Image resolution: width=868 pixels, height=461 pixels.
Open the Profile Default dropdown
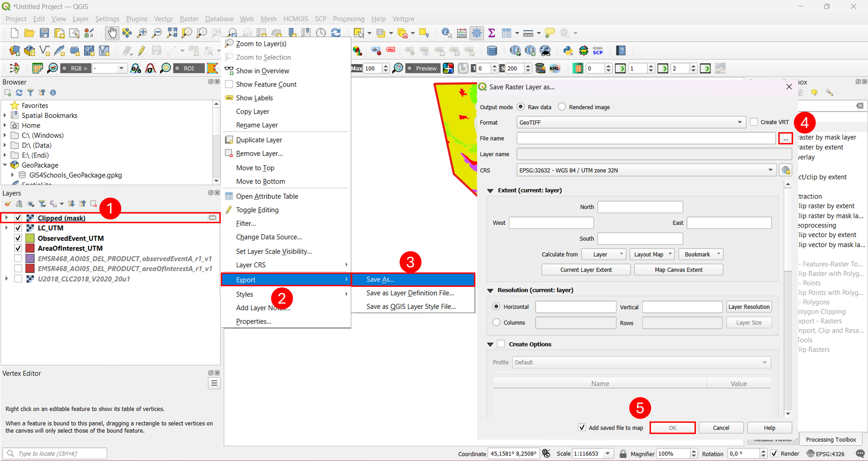tap(641, 362)
